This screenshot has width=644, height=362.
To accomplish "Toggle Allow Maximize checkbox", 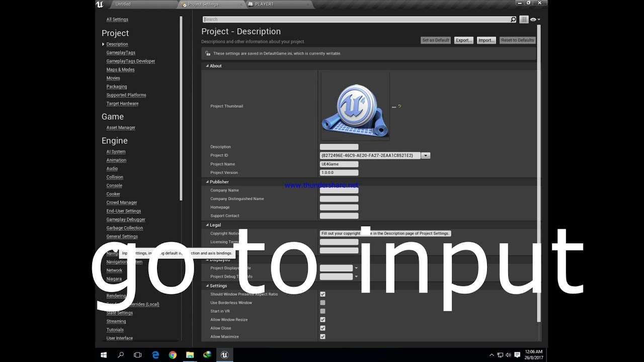I will (x=323, y=337).
